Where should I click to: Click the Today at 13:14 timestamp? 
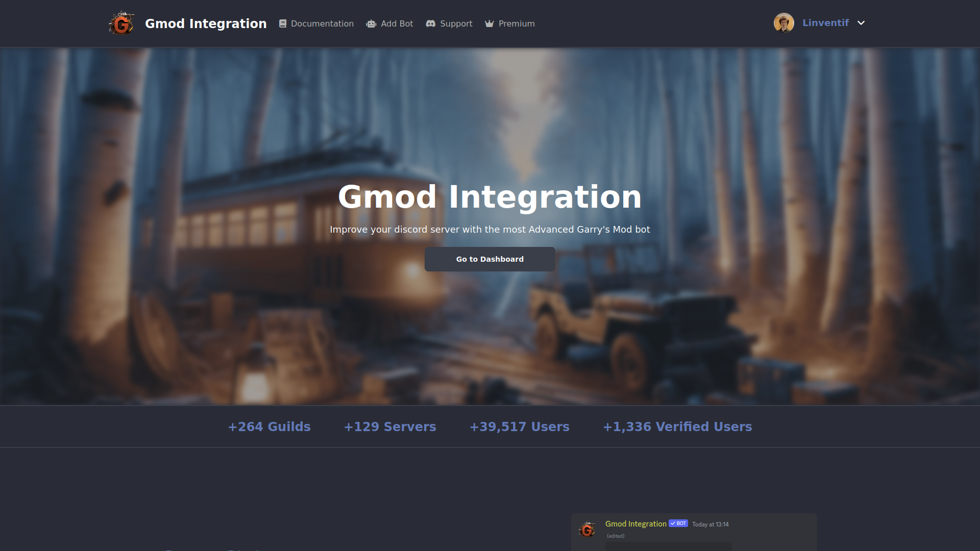710,524
